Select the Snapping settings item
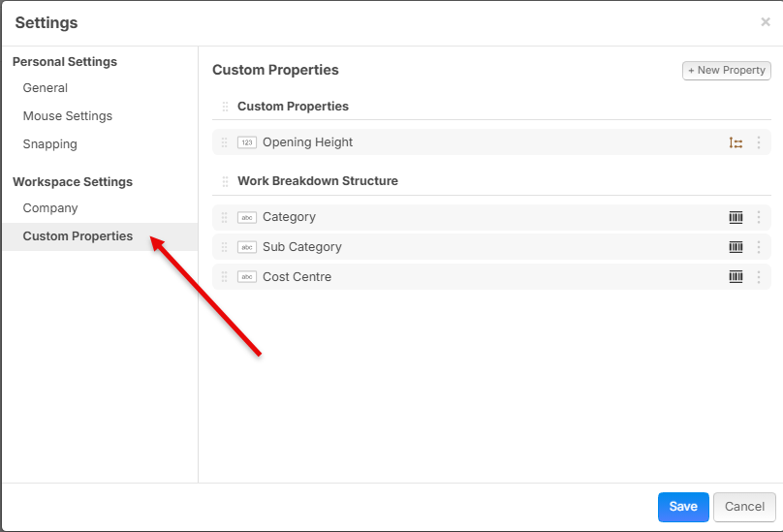Image resolution: width=783 pixels, height=532 pixels. (50, 144)
